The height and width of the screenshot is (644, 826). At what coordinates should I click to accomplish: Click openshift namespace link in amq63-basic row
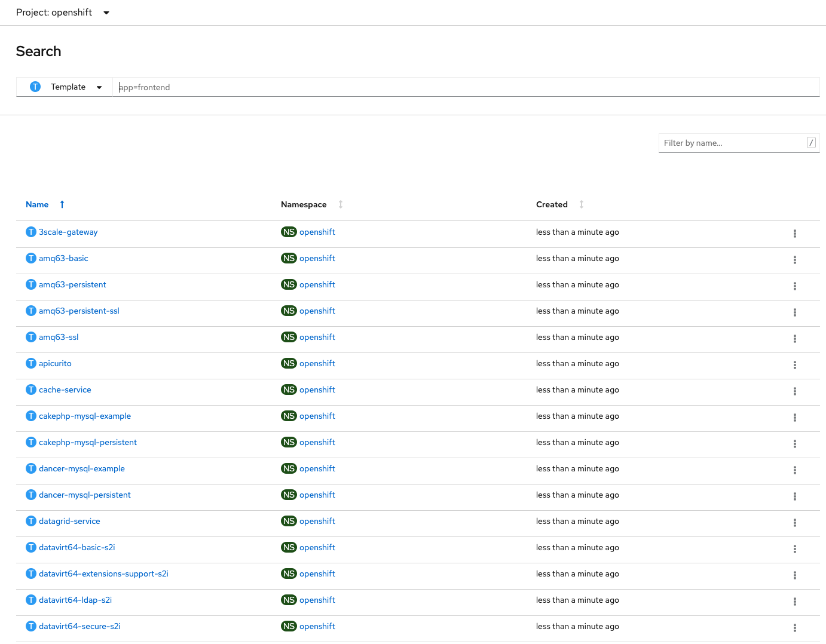[317, 258]
